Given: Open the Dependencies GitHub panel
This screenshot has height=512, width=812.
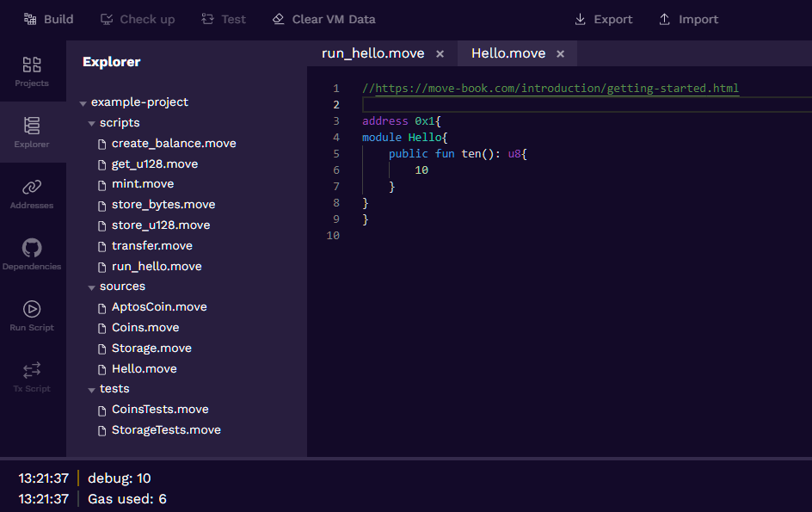Looking at the screenshot, I should [x=32, y=255].
